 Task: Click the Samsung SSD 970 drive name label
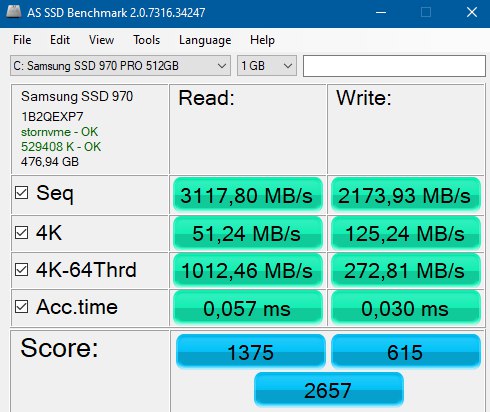pos(77,97)
